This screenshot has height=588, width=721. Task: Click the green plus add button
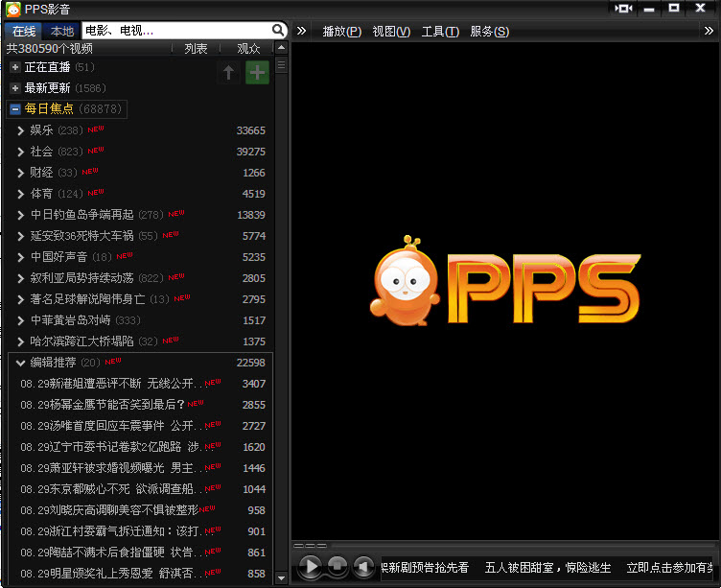tap(257, 73)
